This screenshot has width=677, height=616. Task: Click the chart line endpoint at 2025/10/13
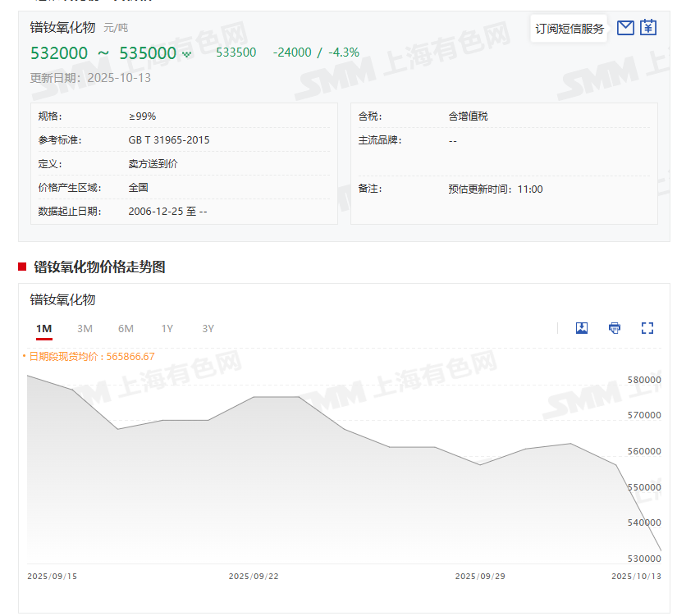click(661, 550)
